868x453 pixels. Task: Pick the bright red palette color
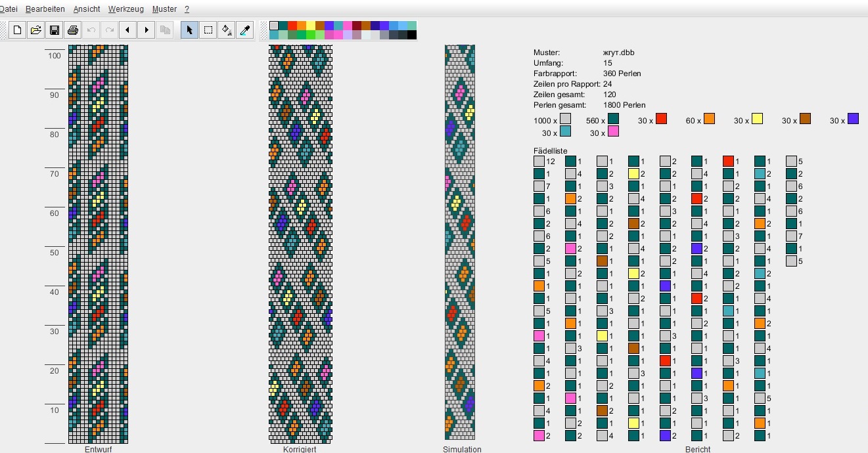point(292,26)
